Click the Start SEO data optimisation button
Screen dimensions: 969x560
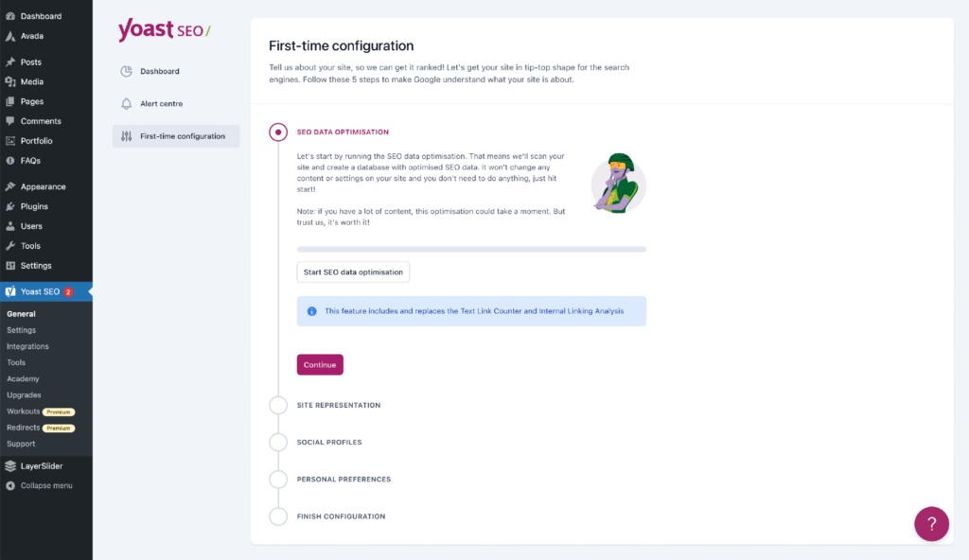pos(353,271)
